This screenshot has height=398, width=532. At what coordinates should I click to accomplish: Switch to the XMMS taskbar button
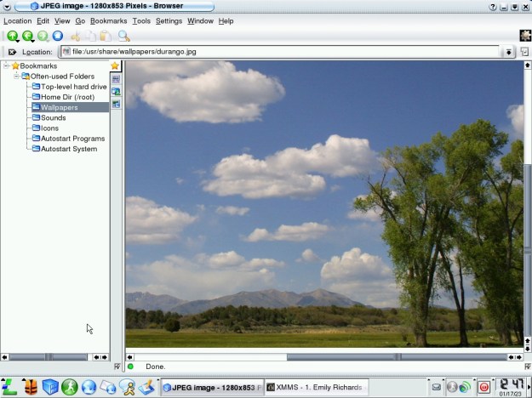(315, 387)
